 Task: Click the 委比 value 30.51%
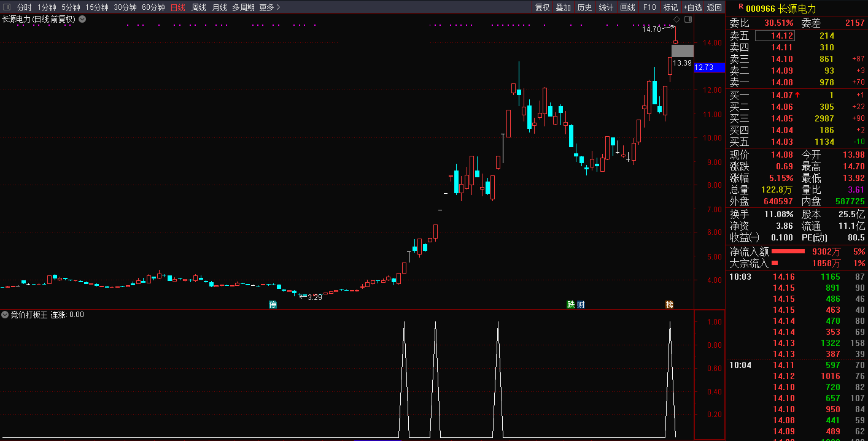coord(779,23)
